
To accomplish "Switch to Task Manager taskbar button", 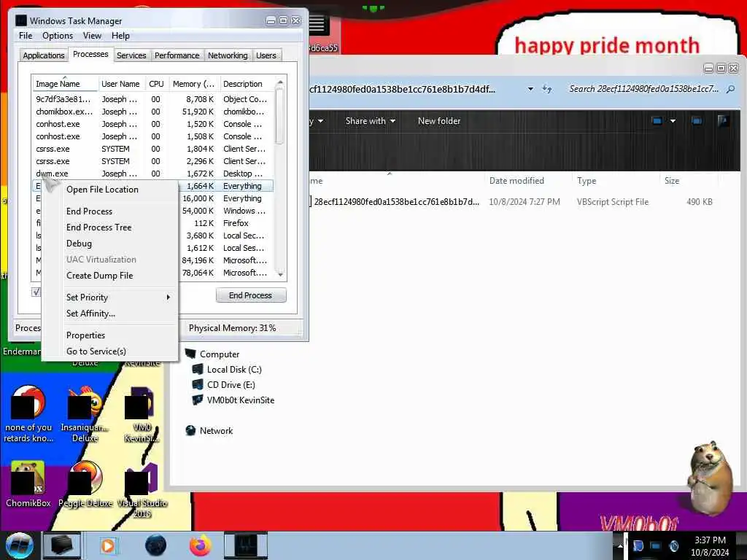I will [246, 545].
